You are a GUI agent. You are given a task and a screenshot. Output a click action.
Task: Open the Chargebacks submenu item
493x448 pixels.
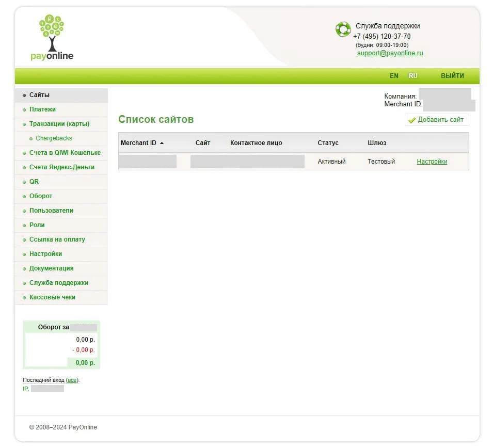(54, 138)
